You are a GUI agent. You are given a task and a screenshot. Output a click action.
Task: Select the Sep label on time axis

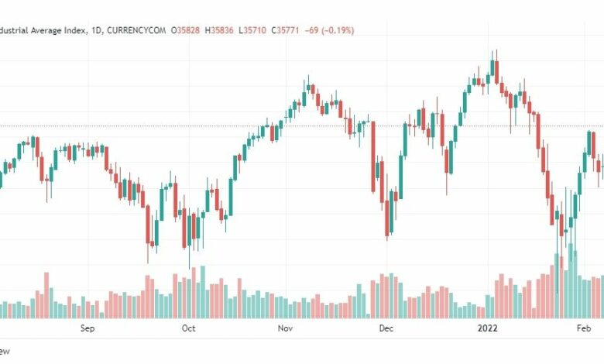pos(88,328)
